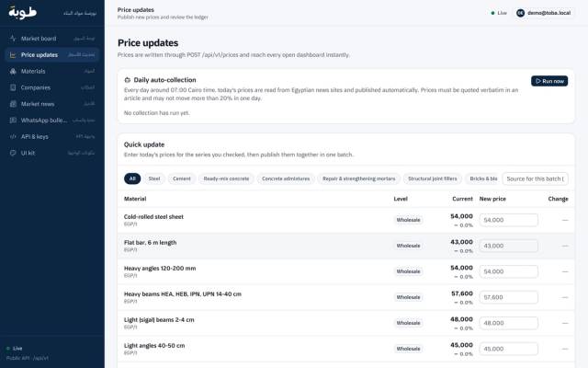The height and width of the screenshot is (368, 588).
Task: Show the Concrete admixtures category
Action: (x=286, y=178)
